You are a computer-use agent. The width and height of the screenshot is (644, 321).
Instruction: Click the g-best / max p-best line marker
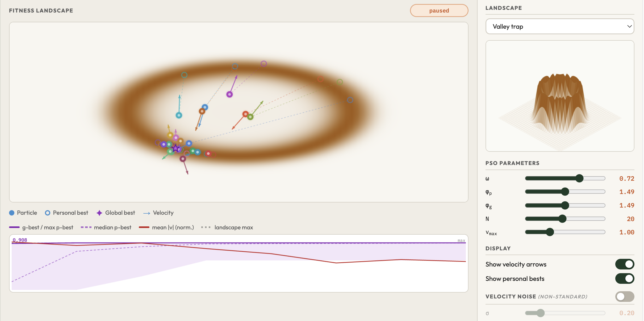(x=15, y=227)
